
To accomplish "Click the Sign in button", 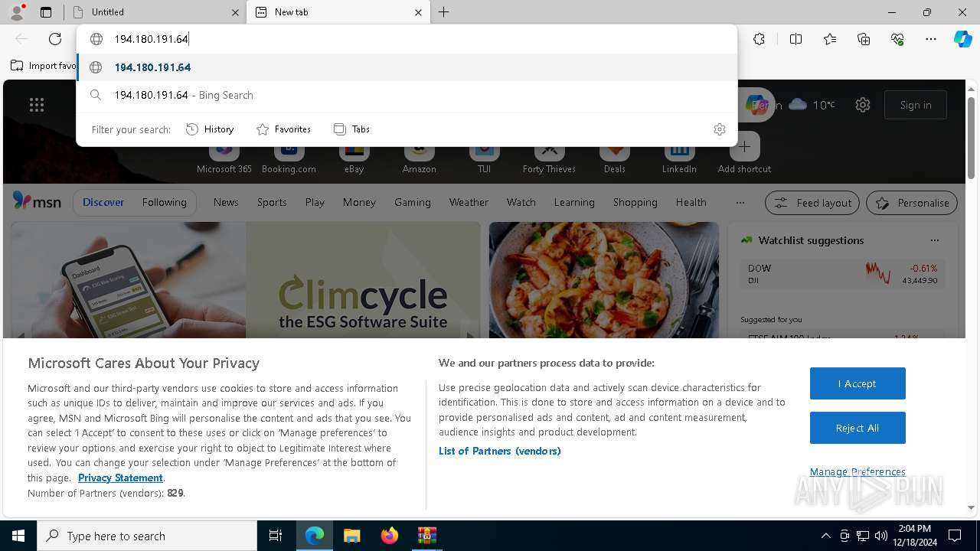I will click(916, 105).
